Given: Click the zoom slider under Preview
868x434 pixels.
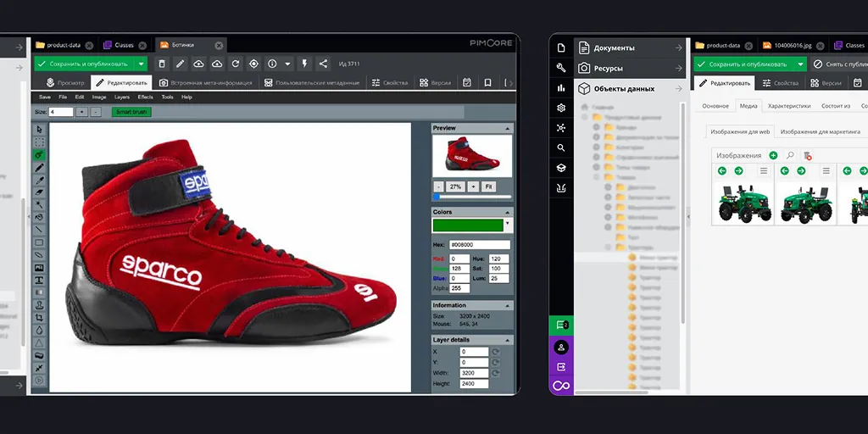Looking at the screenshot, I should coord(472,197).
